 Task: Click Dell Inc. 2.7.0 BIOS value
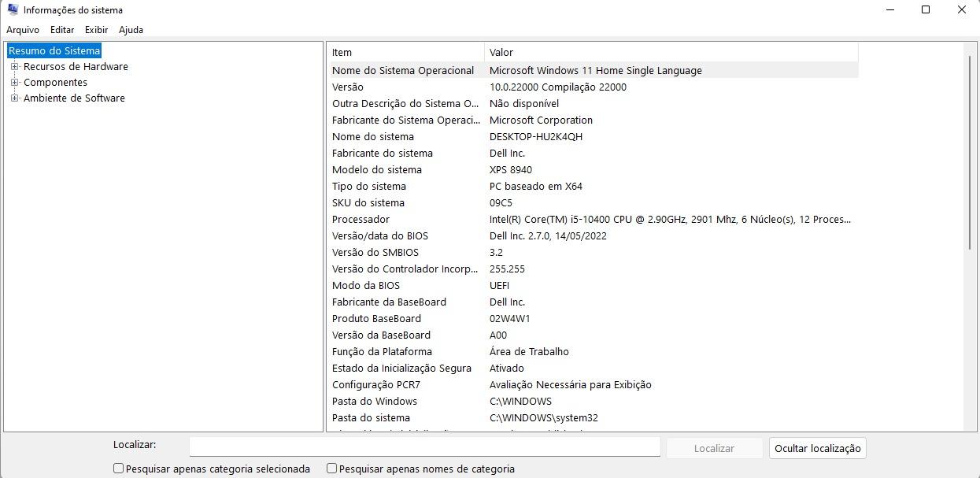coord(548,236)
